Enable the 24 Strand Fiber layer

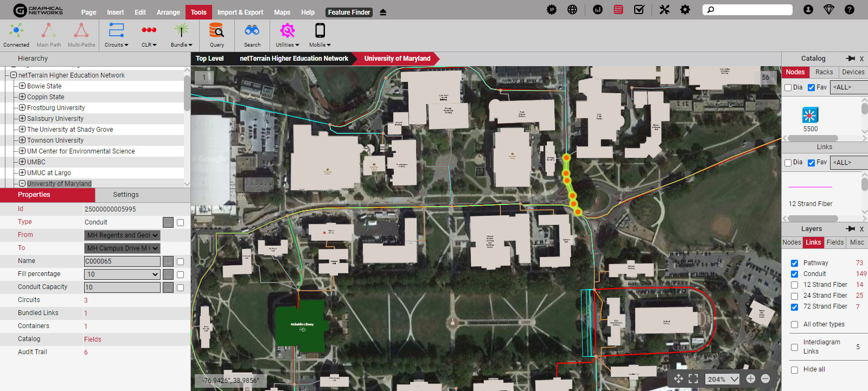click(794, 296)
